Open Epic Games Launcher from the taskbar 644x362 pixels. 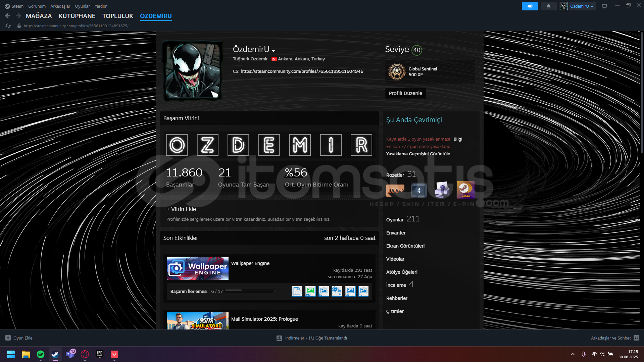point(100,354)
